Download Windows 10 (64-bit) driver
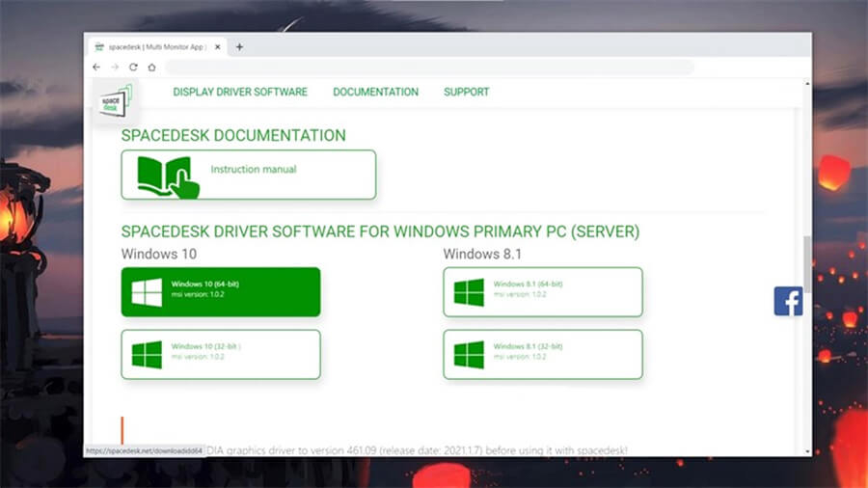This screenshot has width=868, height=488. tap(220, 292)
